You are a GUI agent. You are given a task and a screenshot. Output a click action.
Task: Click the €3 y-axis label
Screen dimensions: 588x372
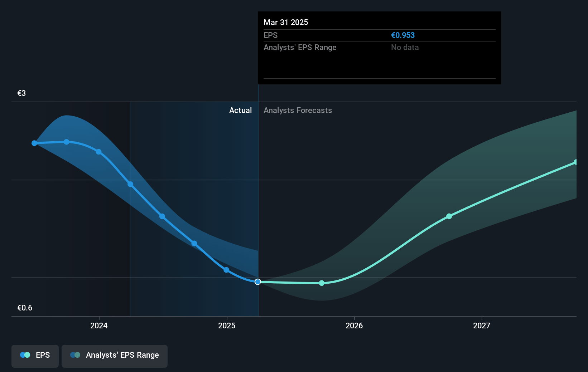[21, 93]
